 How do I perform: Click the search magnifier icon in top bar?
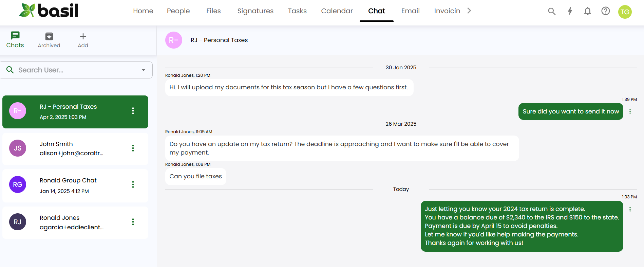[552, 11]
